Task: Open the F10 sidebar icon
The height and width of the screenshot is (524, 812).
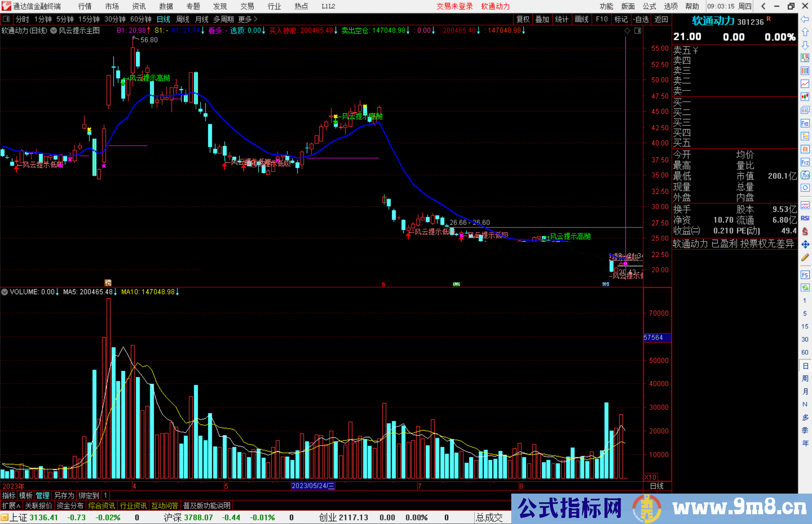Action: click(805, 123)
